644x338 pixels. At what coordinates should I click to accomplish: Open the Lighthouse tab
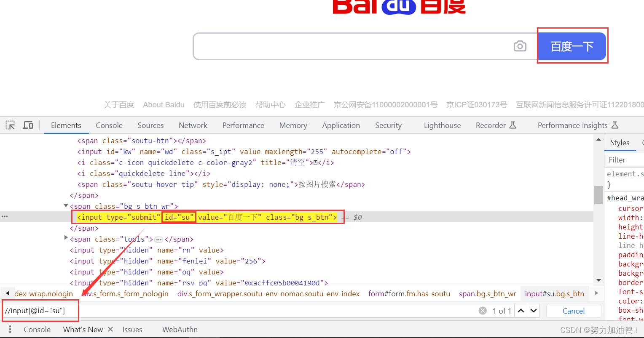tap(442, 125)
